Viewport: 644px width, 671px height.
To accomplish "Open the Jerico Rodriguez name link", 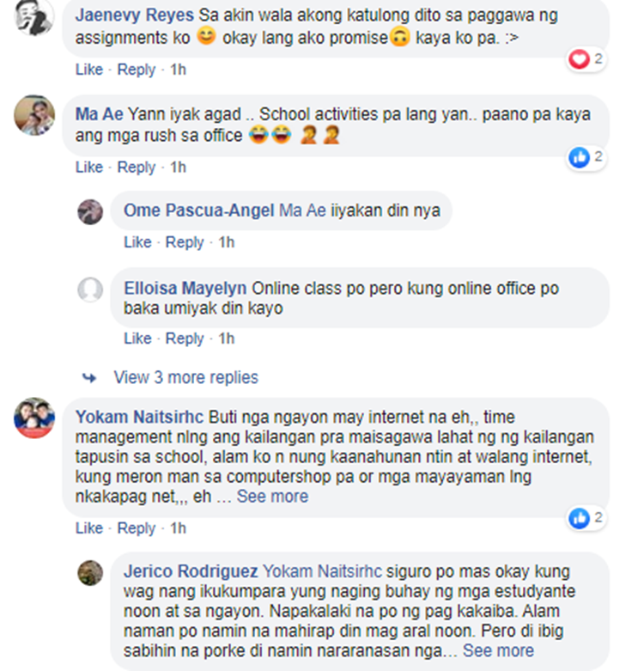I will pyautogui.click(x=191, y=571).
